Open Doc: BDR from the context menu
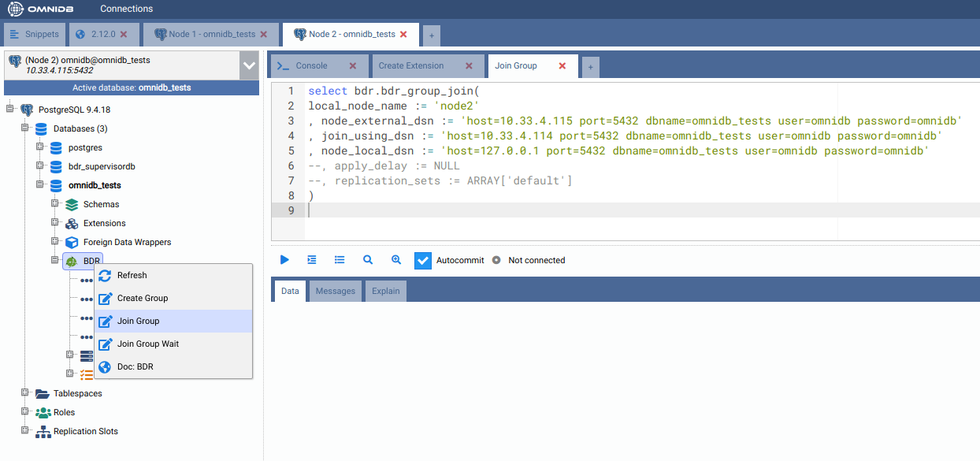980x461 pixels. click(173, 366)
